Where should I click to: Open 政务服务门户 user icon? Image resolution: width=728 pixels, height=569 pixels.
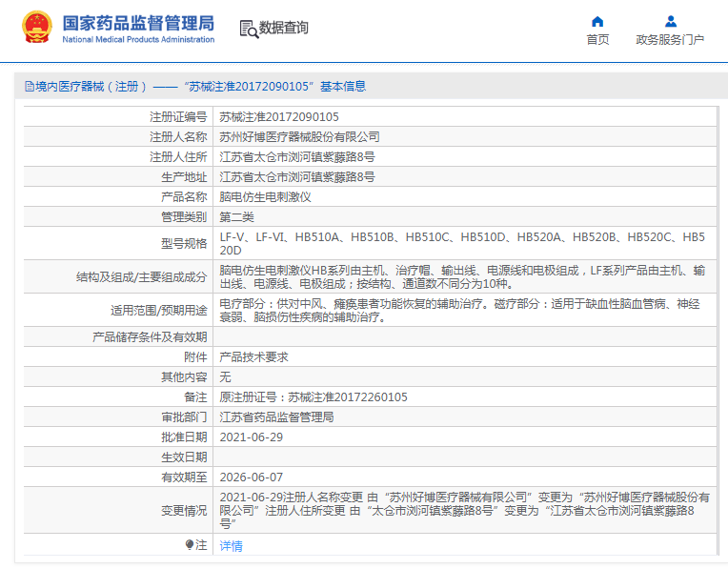(671, 21)
